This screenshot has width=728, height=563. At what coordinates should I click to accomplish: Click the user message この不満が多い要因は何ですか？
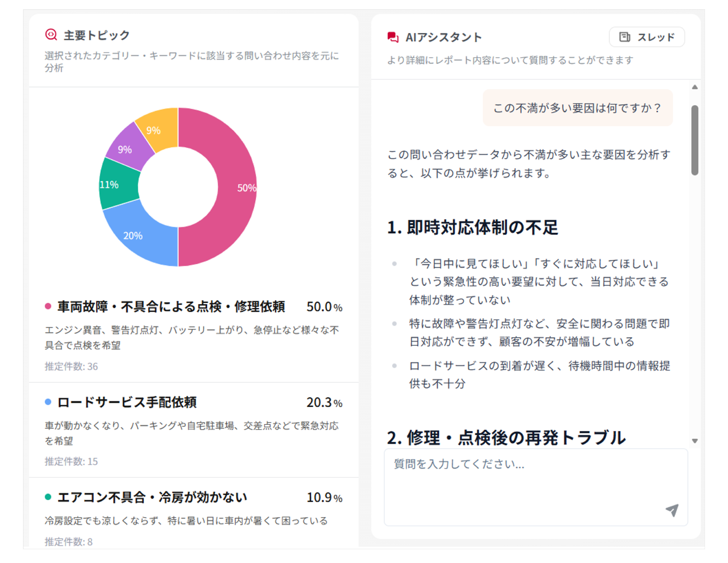pos(577,108)
